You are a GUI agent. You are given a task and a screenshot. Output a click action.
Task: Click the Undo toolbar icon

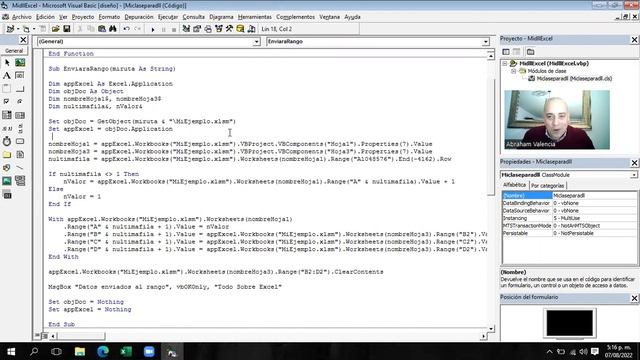127,29
